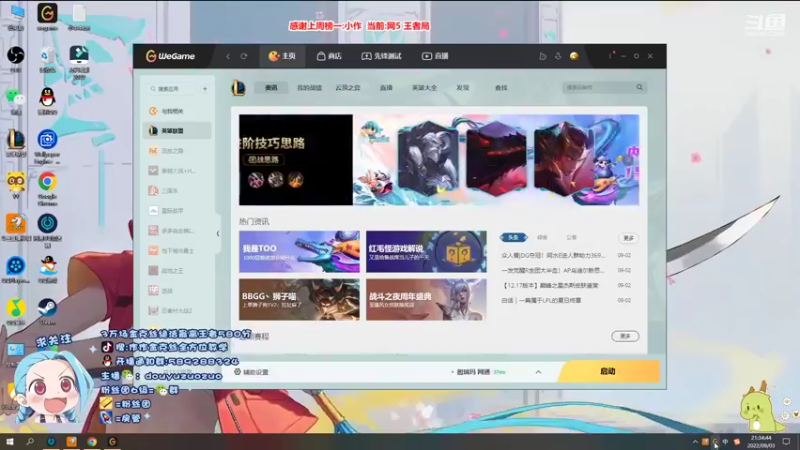Screen dimensions: 800x450
Task: Select the 综合 news filter
Action: pos(542,237)
